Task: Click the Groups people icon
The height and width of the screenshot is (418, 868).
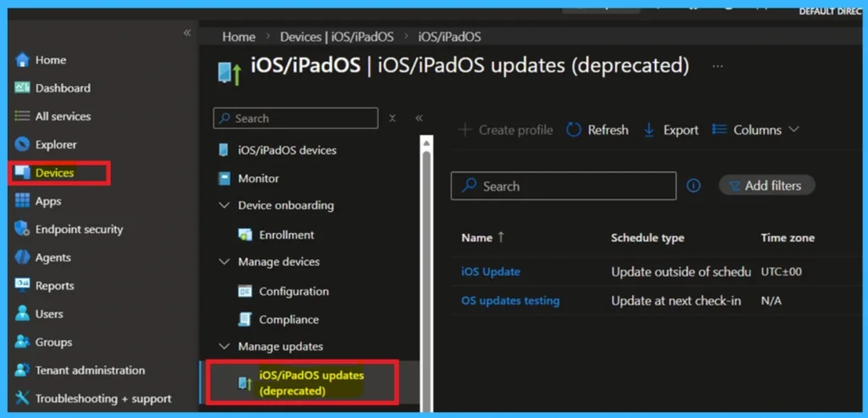Action: pos(22,342)
